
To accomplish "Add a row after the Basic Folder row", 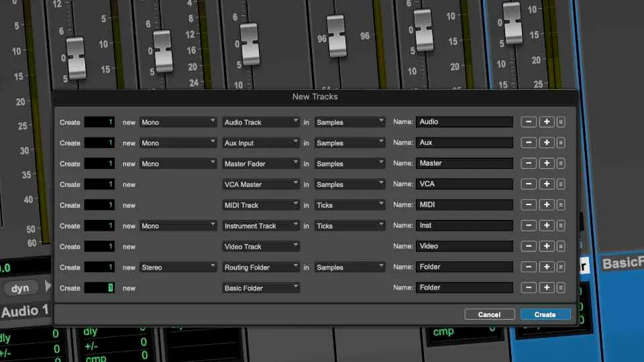I will point(547,288).
